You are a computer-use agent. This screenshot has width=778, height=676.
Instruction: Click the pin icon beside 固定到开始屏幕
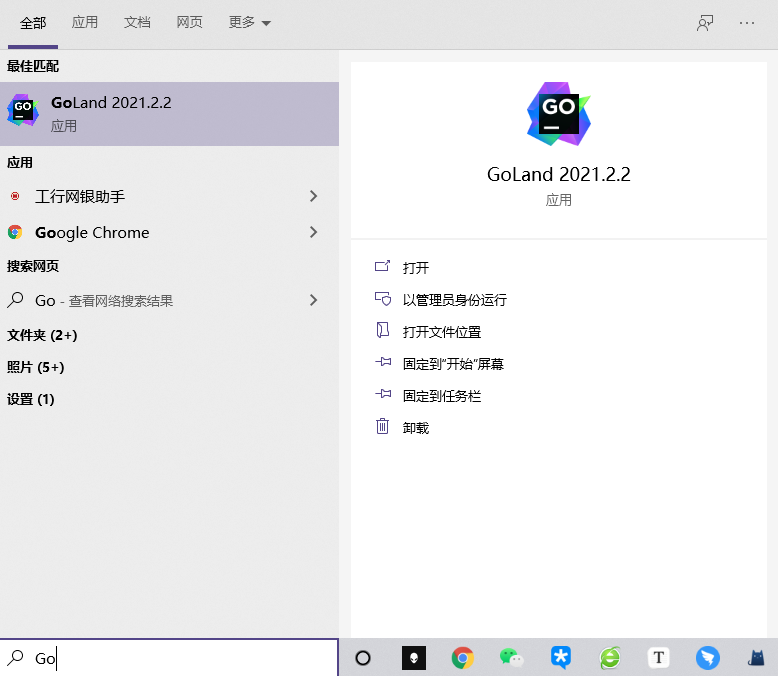[x=383, y=362]
